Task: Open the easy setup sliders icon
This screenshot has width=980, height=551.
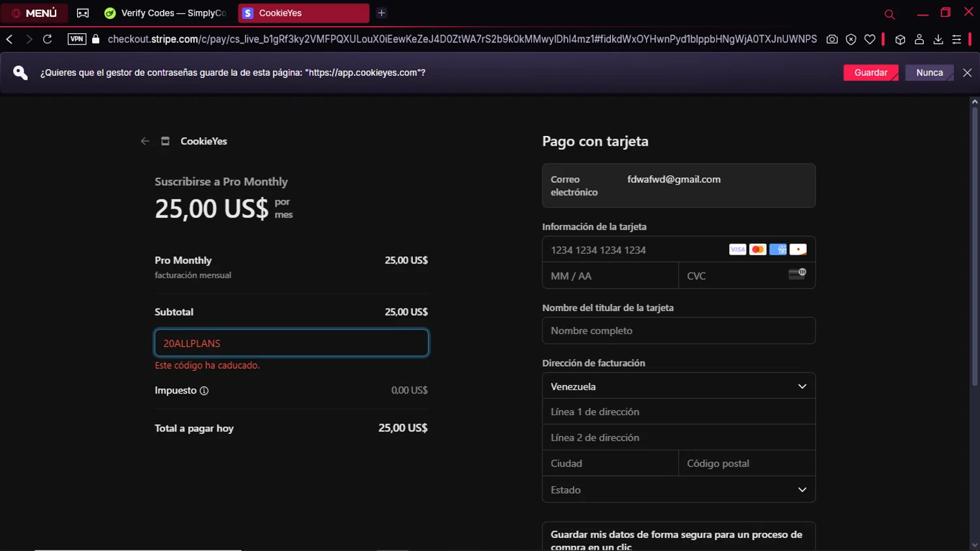Action: (x=956, y=39)
